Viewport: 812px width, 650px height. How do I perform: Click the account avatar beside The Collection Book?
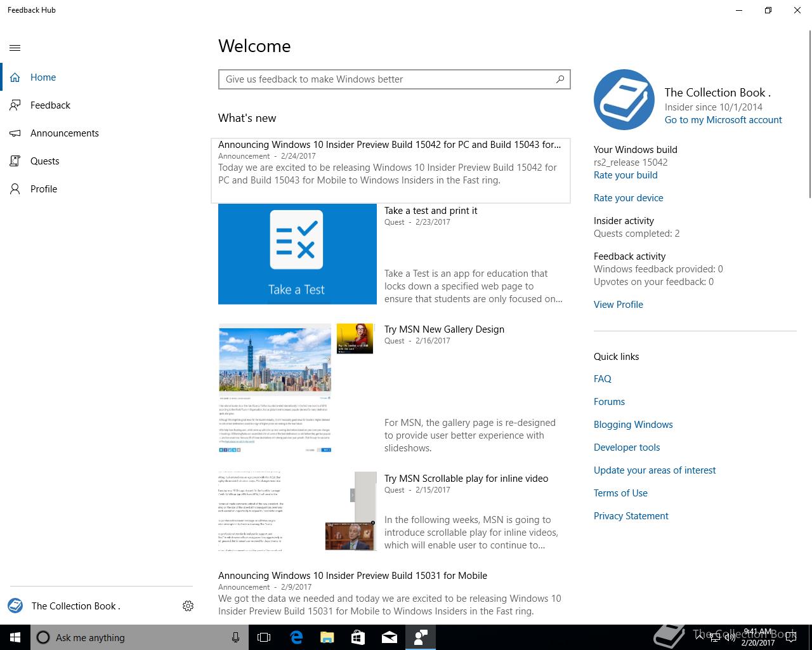[x=15, y=606]
